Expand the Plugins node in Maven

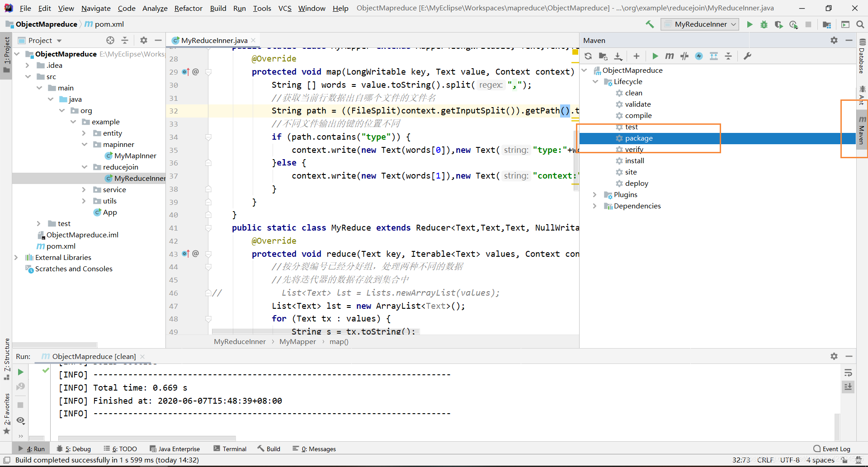tap(595, 195)
